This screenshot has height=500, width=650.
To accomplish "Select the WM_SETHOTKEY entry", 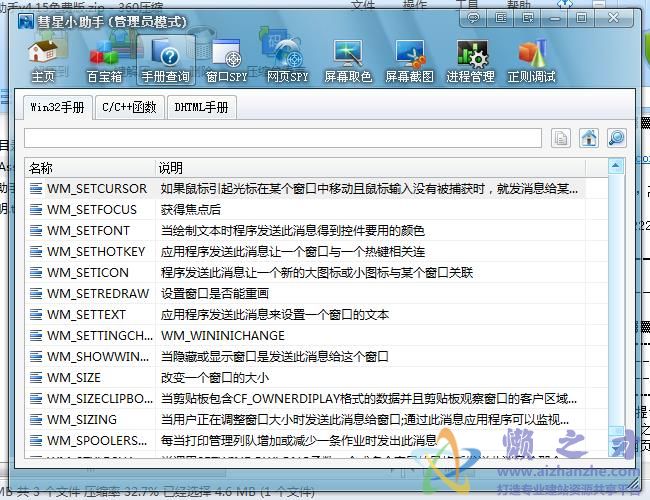I will tap(96, 252).
